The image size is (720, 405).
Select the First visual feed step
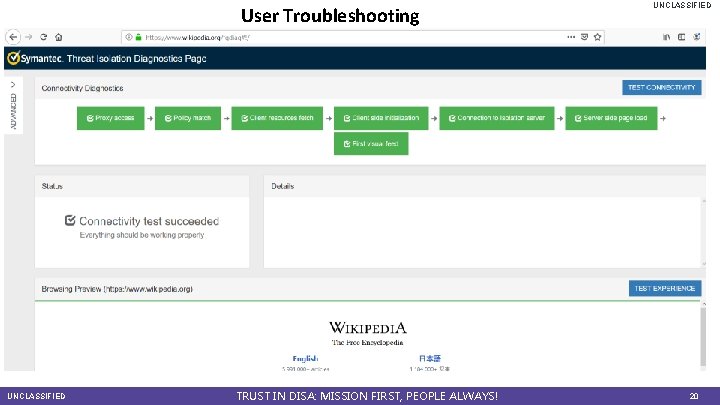click(x=371, y=144)
